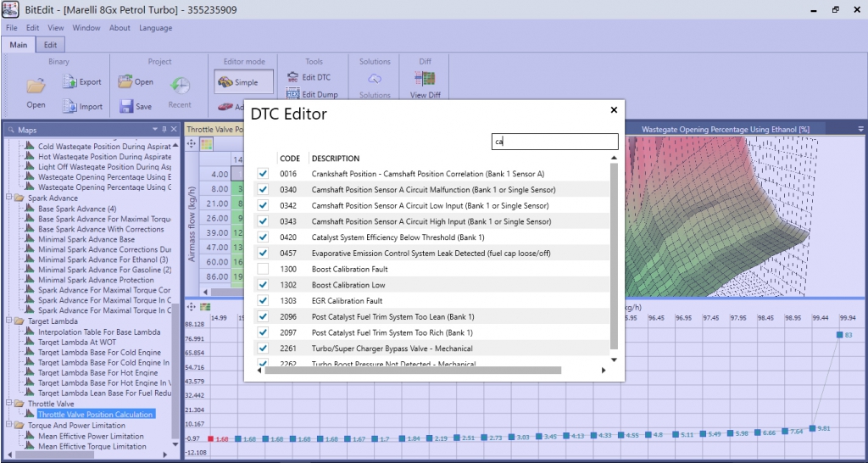Click the colored grid icon above the airmass table

coord(206,144)
